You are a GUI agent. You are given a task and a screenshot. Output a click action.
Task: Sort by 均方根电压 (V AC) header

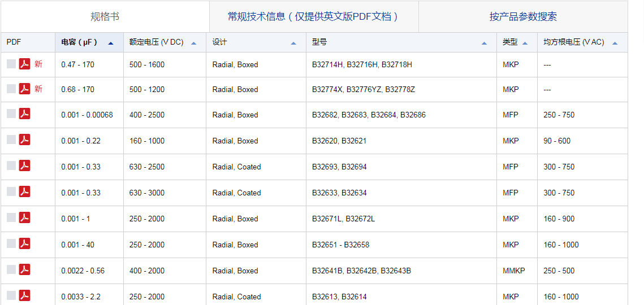tap(573, 42)
